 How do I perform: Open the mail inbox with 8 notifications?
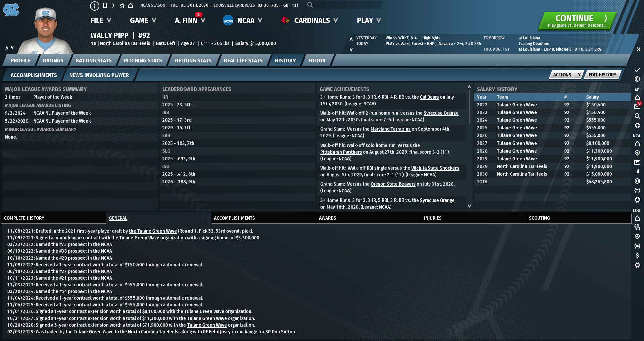637,107
